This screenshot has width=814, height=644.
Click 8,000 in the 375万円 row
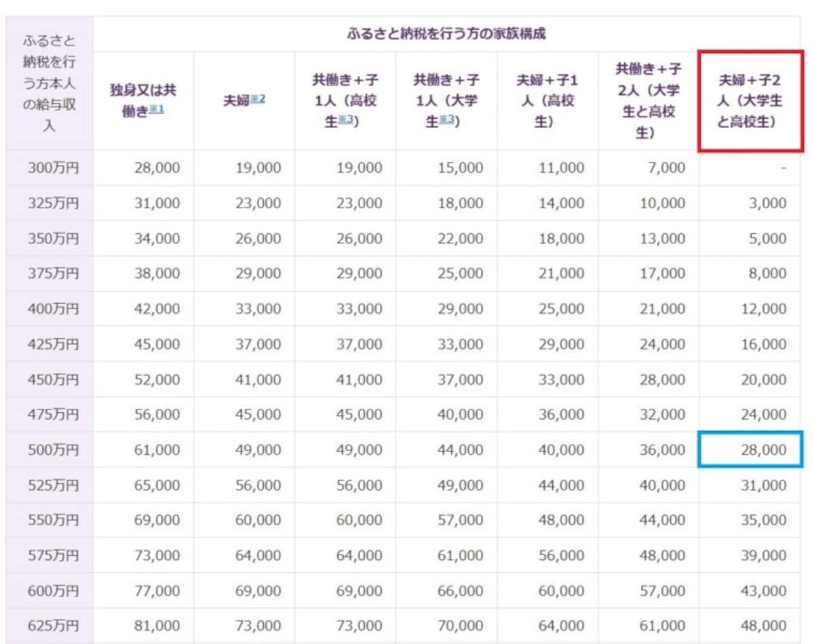[x=768, y=274]
